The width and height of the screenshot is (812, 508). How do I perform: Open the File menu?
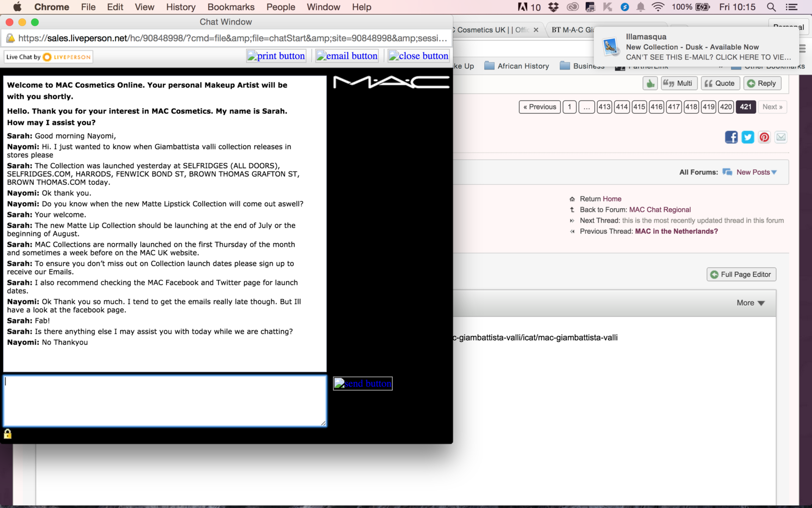click(88, 7)
